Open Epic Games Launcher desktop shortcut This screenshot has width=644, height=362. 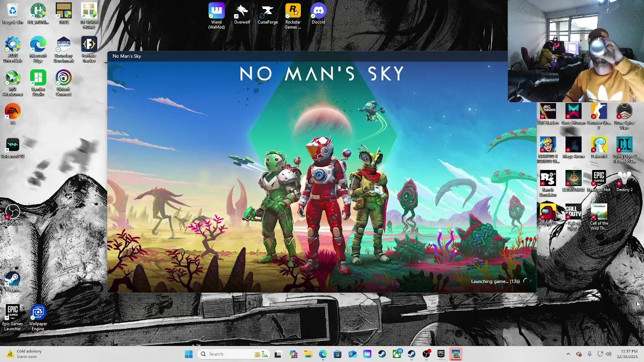(x=13, y=318)
